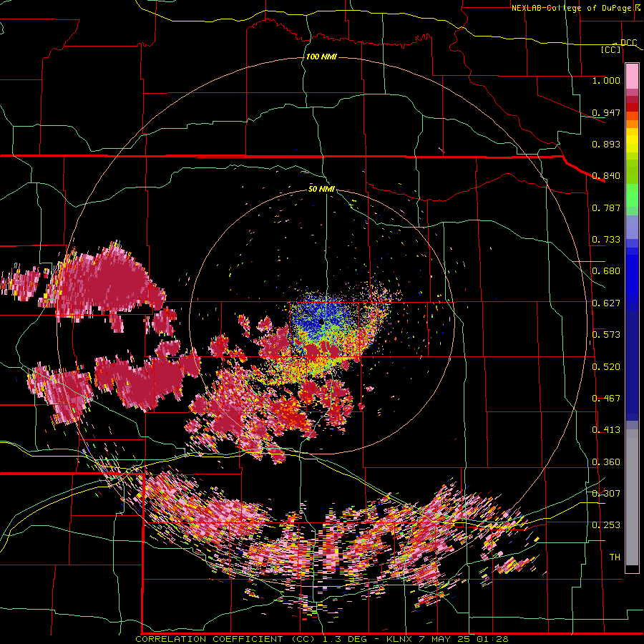Pick the lavender color bar segment

[632, 227]
